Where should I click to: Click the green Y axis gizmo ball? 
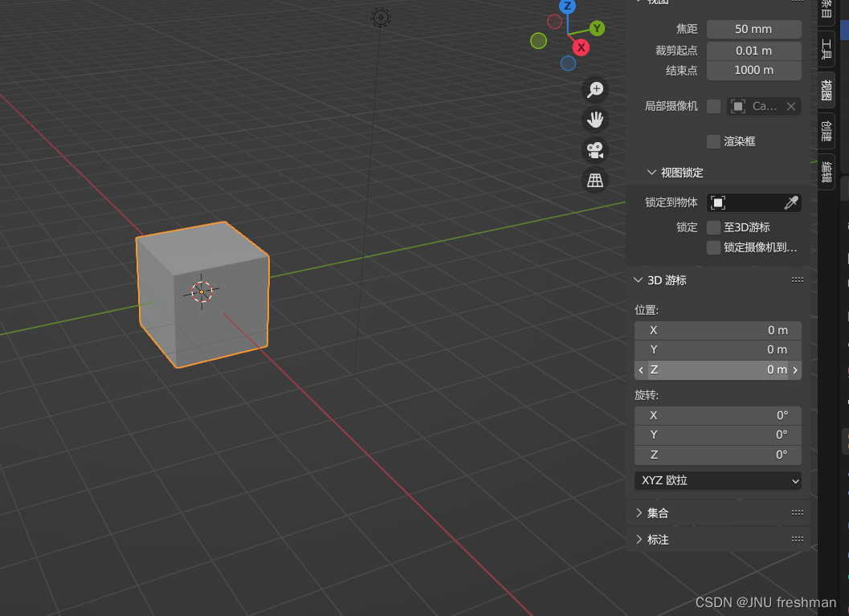point(597,28)
